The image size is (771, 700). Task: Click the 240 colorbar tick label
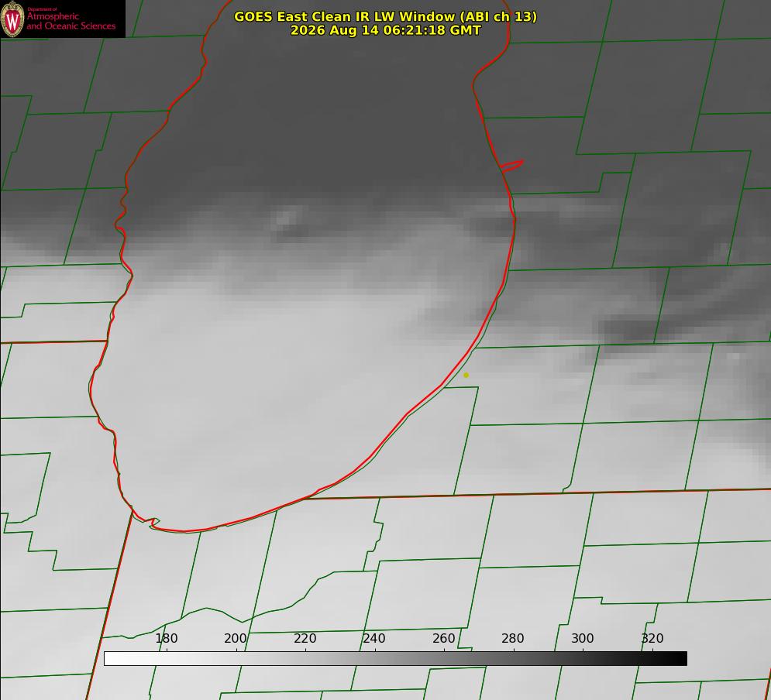click(374, 638)
